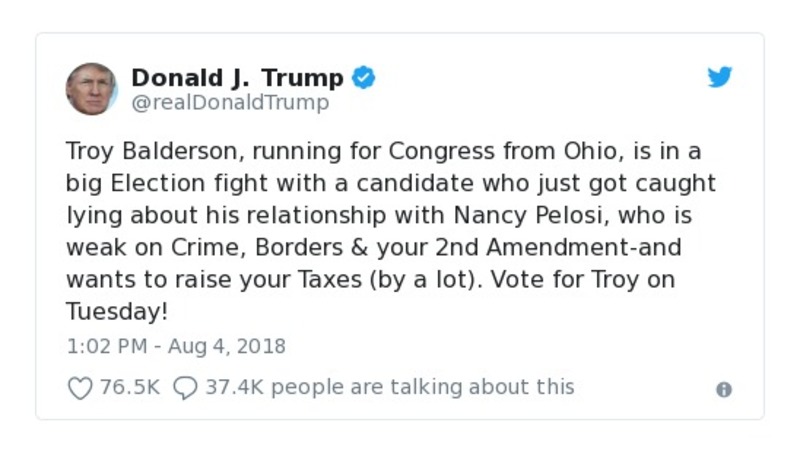The height and width of the screenshot is (467, 800).
Task: Click the blue verified checkmark badge
Action: (362, 77)
